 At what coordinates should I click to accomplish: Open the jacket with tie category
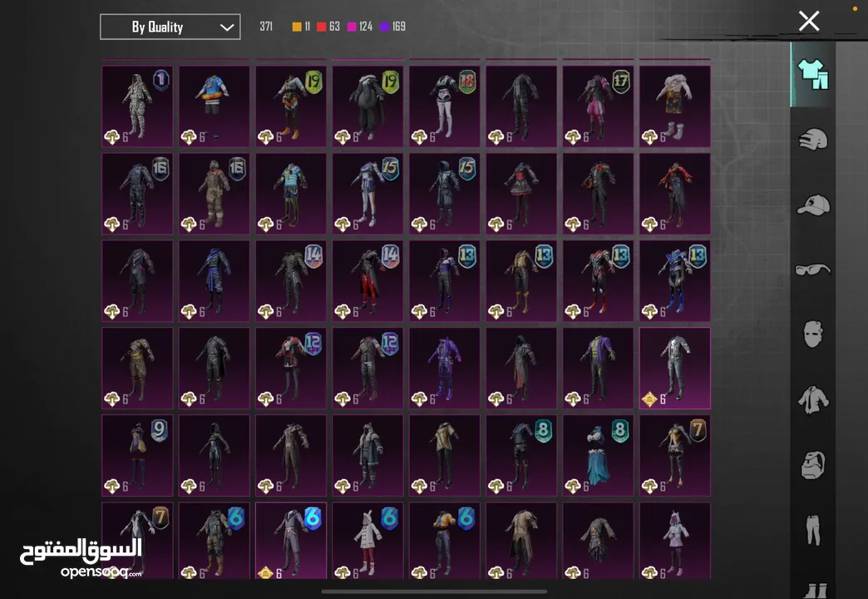pyautogui.click(x=812, y=399)
